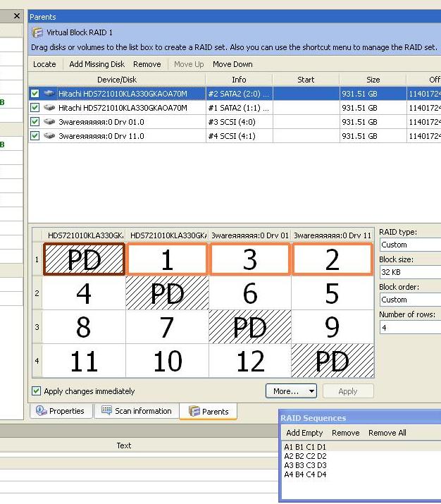Image resolution: width=441 pixels, height=504 pixels.
Task: Select block 11 in the RAID grid
Action: click(x=84, y=361)
